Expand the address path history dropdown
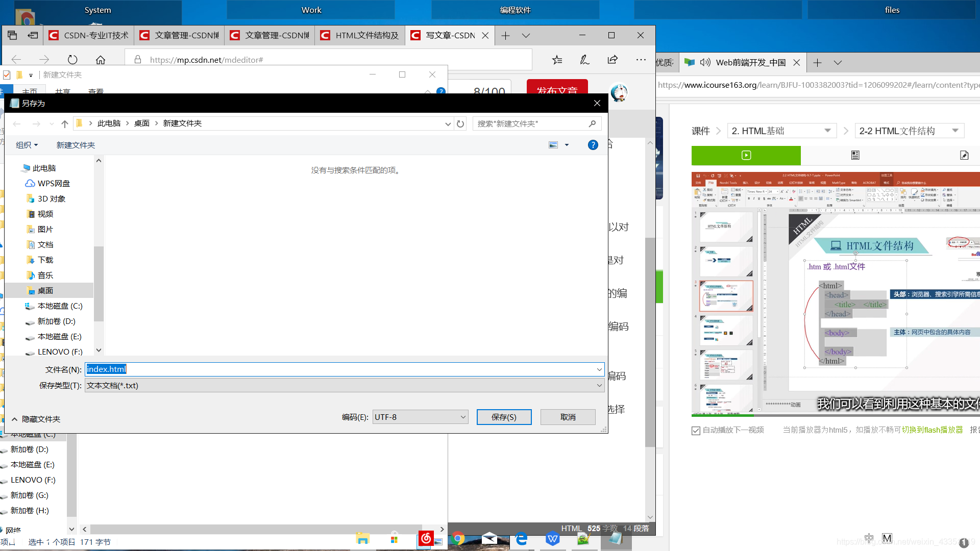Screen dimensions: 980x551 [448, 123]
